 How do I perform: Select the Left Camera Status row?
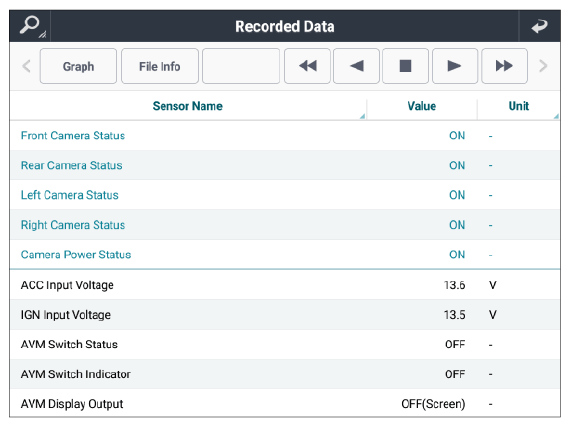click(285, 195)
